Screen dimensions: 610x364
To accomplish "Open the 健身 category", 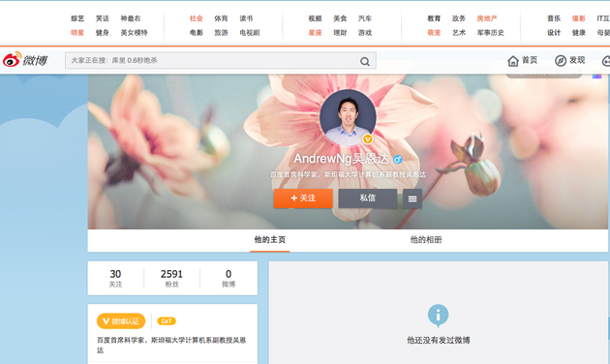I will (103, 33).
